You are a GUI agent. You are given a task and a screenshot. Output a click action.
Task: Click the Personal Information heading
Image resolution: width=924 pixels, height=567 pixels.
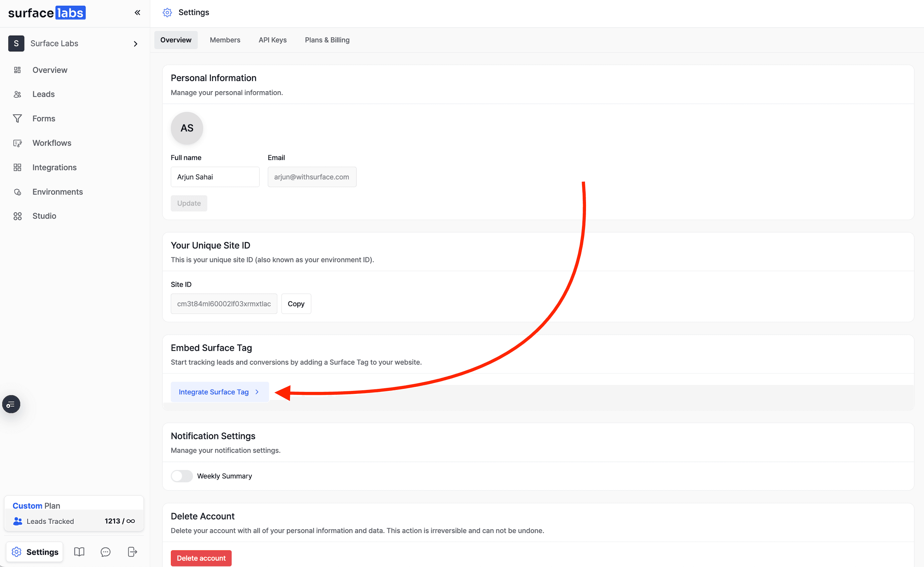214,78
